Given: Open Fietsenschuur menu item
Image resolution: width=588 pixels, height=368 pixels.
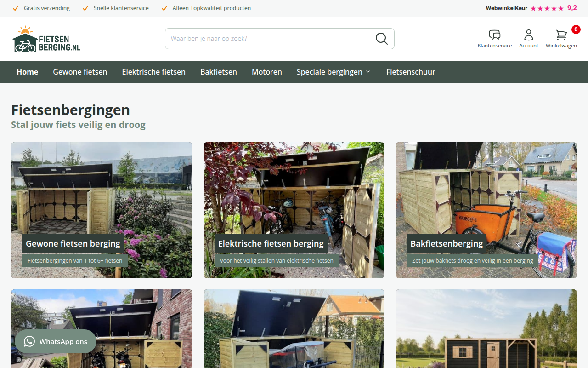Looking at the screenshot, I should pyautogui.click(x=411, y=72).
